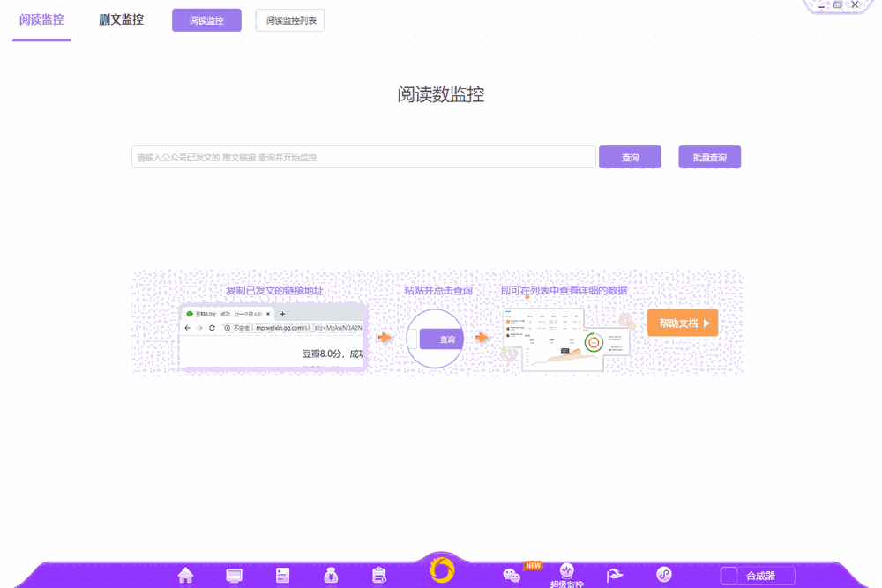Open the WeChat icon with NEW badge
The height and width of the screenshot is (588, 882).
pyautogui.click(x=512, y=574)
